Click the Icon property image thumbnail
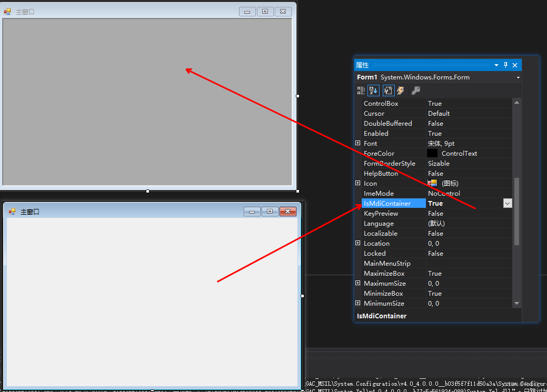The width and height of the screenshot is (547, 392). point(432,183)
